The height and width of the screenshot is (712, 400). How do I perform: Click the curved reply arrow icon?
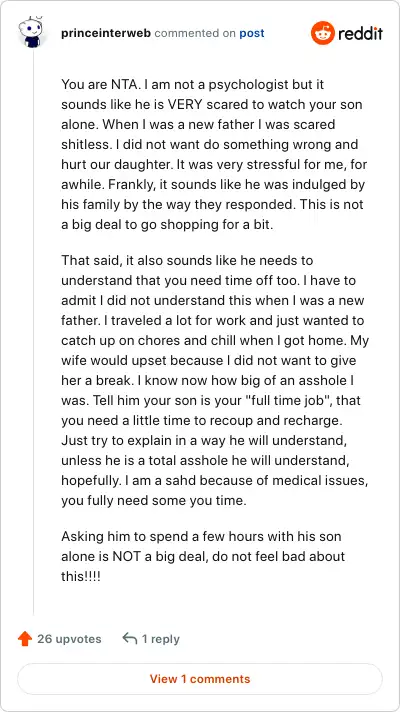tap(130, 639)
